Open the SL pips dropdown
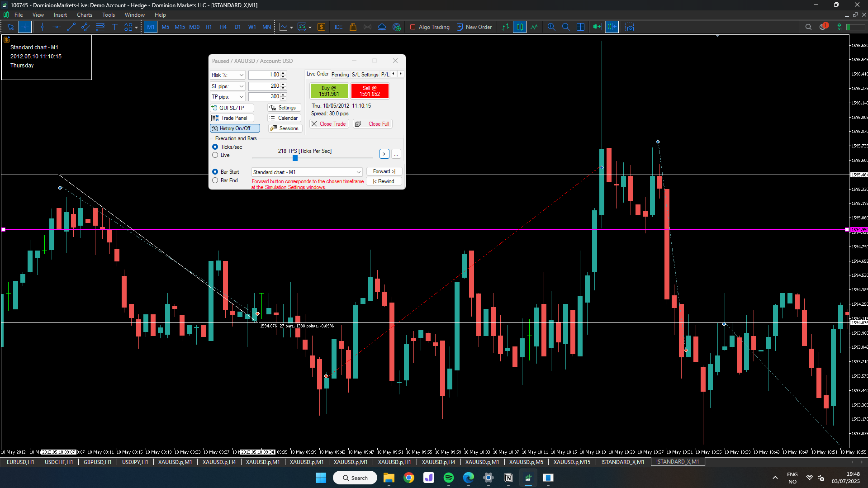868x488 pixels. pos(228,86)
